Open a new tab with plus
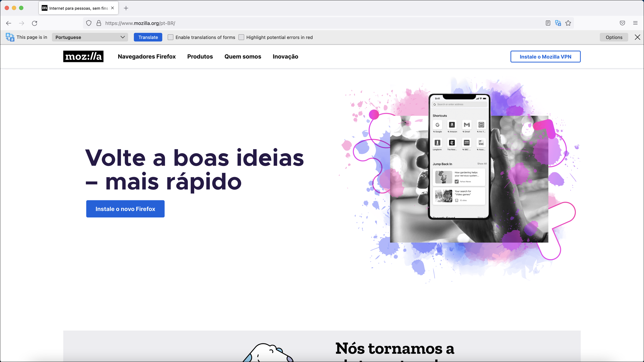The image size is (644, 362). coord(126,8)
